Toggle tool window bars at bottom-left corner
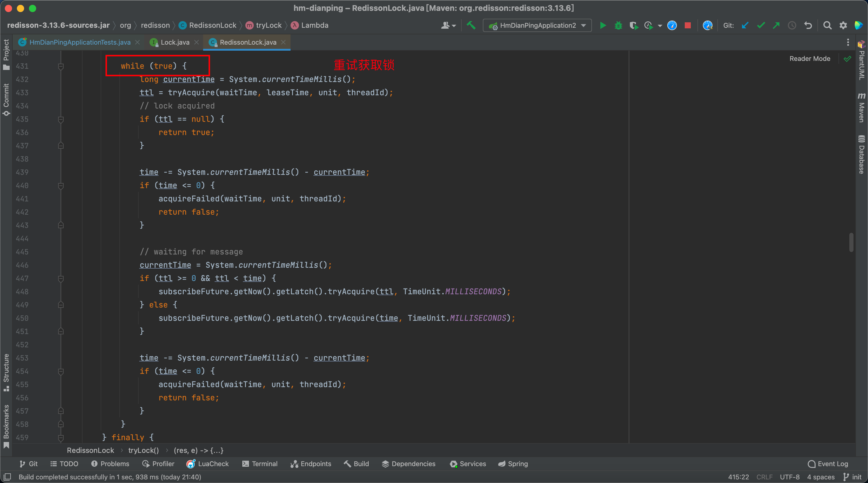 [x=7, y=477]
